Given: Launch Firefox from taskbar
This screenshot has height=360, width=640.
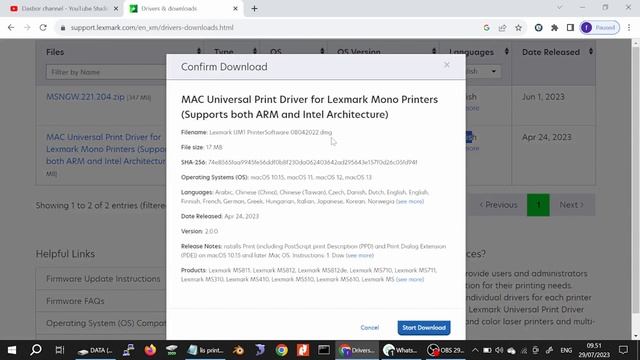Looking at the screenshot, I should (x=150, y=350).
